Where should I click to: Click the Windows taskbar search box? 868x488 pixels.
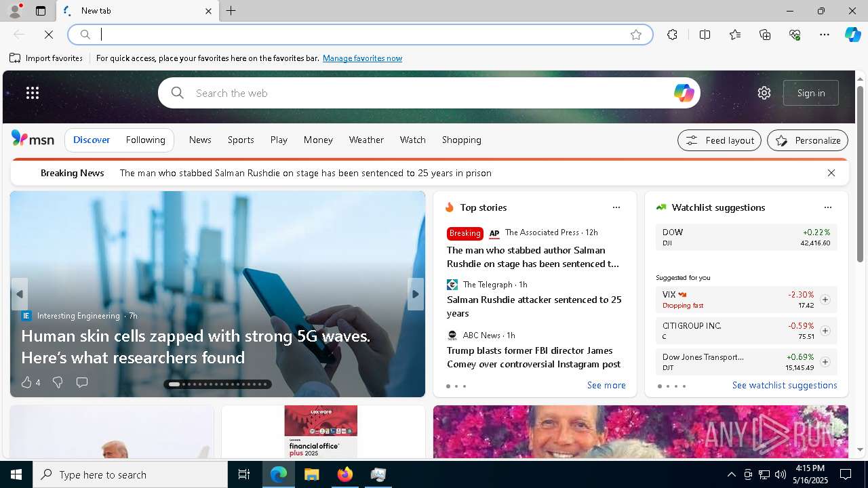[x=130, y=474]
